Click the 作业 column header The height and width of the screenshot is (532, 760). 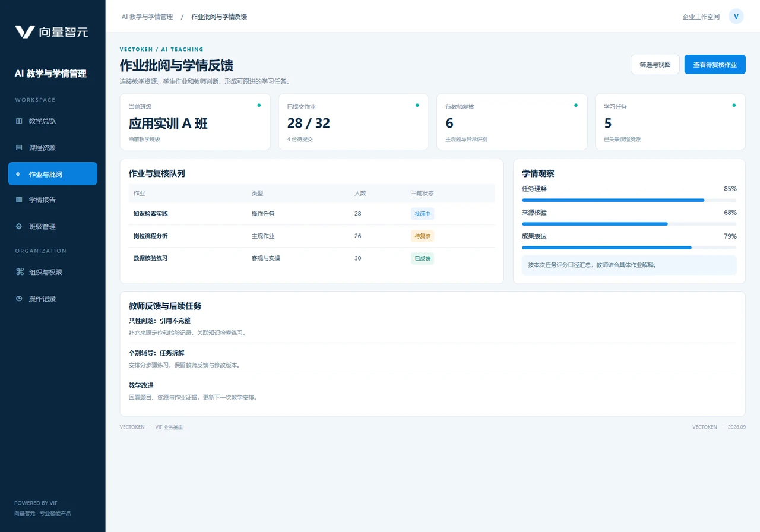point(140,194)
